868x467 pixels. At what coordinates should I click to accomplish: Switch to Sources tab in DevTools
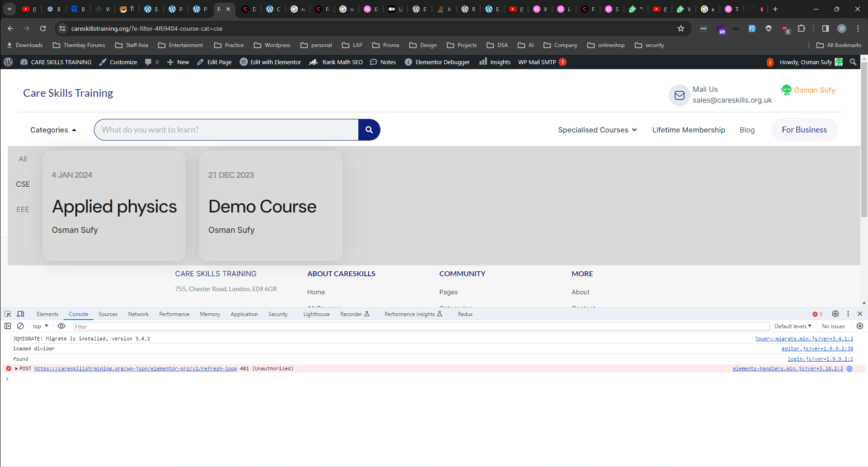108,314
